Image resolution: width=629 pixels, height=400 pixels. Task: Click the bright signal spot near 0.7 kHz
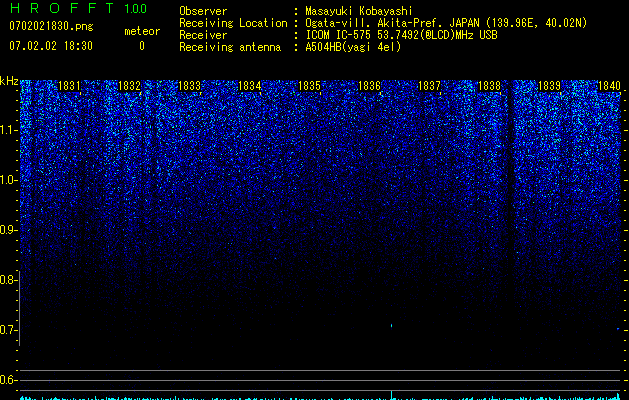click(392, 325)
